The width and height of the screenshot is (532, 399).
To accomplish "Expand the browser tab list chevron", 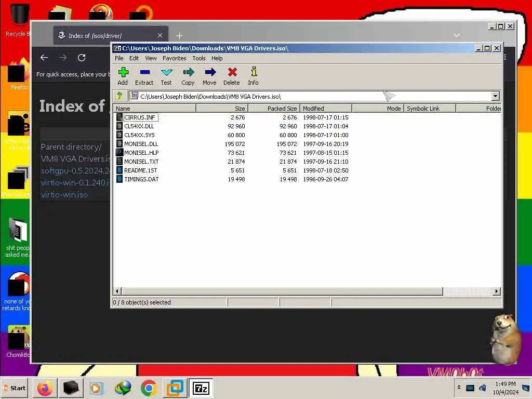I will pos(457,35).
